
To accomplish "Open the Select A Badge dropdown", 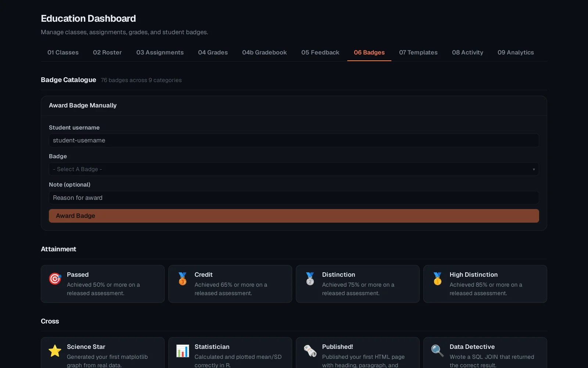I will click(294, 169).
